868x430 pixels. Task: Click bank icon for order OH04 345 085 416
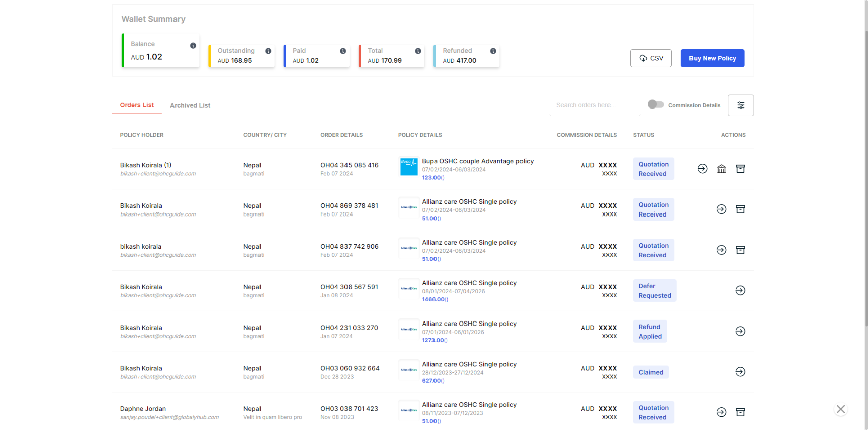pyautogui.click(x=722, y=169)
